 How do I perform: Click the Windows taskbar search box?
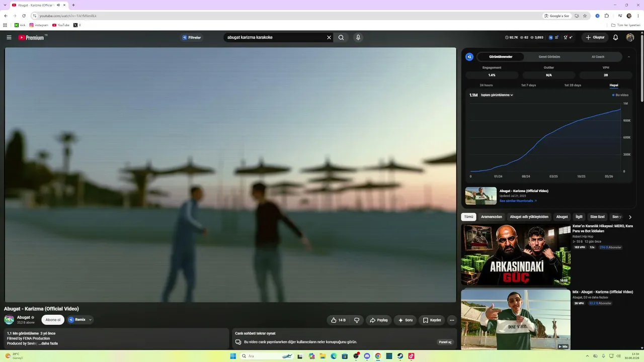[267, 356]
